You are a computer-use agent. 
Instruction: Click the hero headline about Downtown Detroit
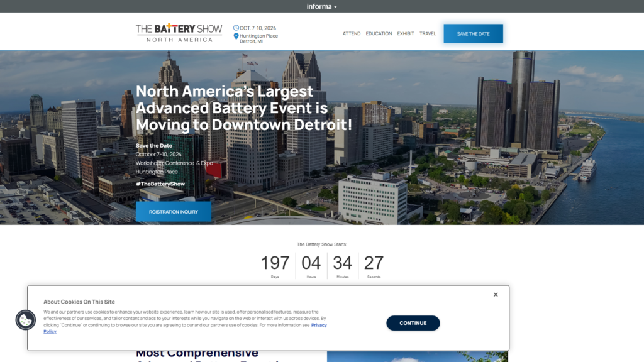244,108
